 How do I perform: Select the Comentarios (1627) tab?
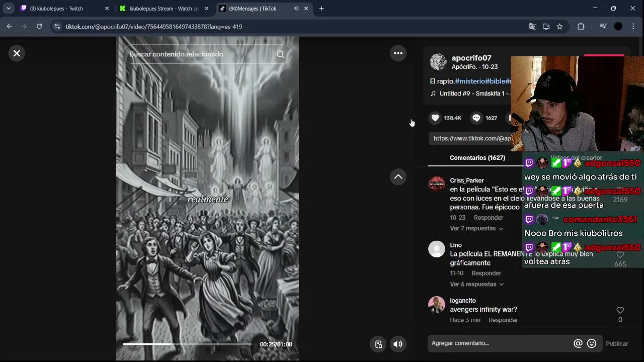coord(477,158)
